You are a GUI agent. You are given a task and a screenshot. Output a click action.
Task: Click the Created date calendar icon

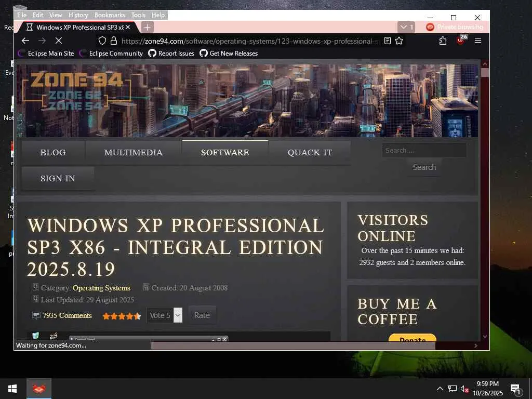146,287
